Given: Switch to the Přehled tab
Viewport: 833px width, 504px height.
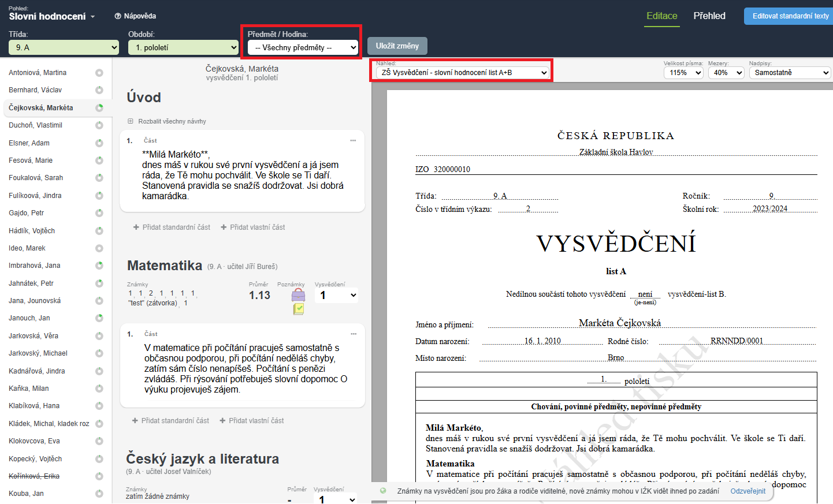Looking at the screenshot, I should 709,16.
